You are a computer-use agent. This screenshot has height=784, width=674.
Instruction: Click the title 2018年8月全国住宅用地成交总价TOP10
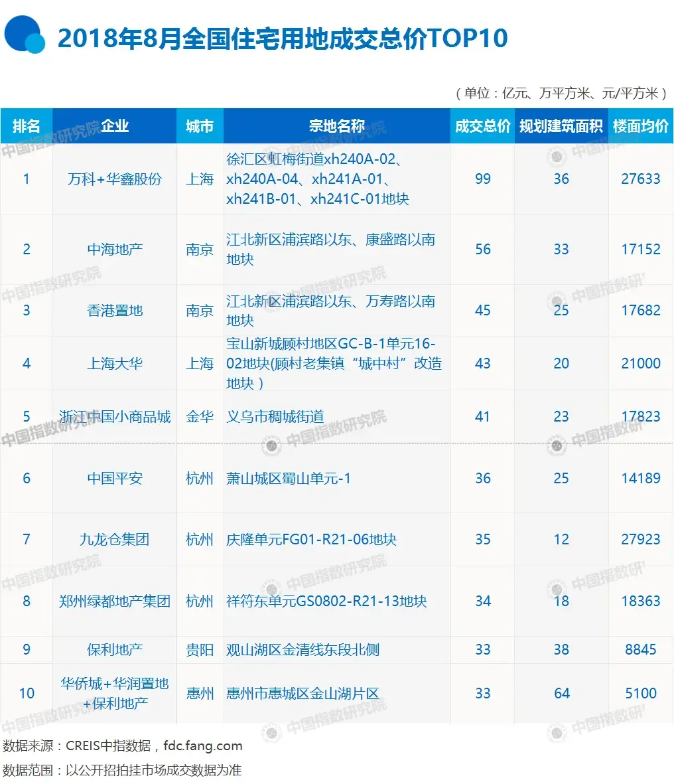coord(283,39)
